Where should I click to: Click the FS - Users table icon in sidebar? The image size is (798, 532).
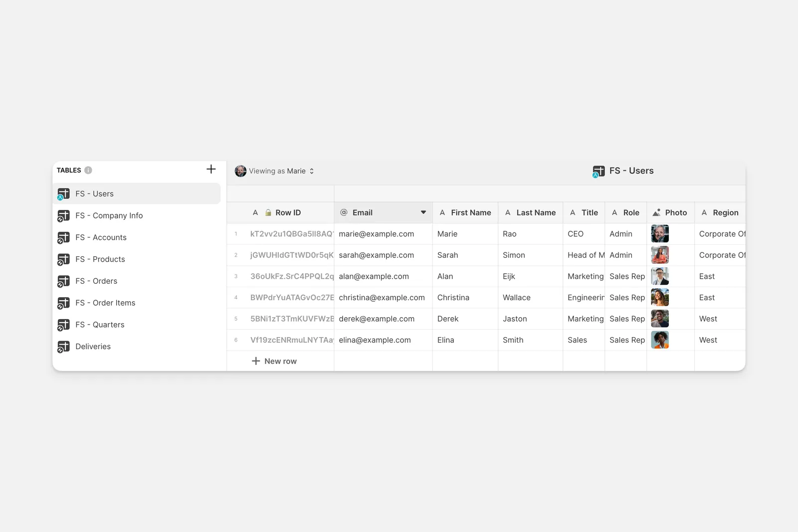point(63,194)
